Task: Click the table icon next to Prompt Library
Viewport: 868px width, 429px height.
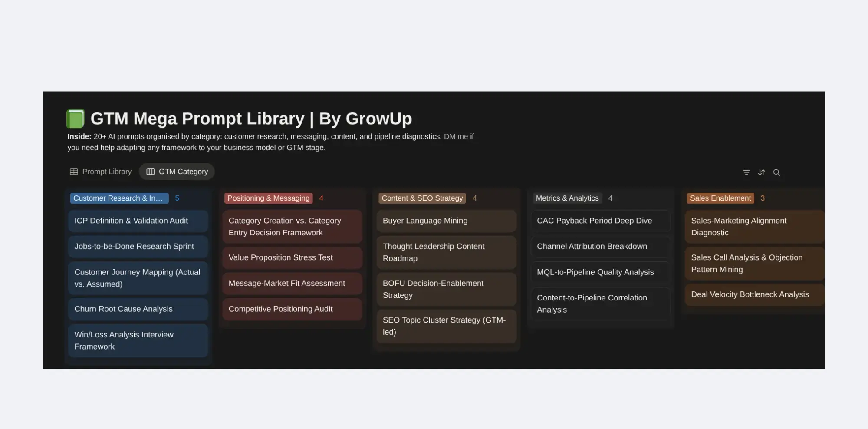Action: 74,171
